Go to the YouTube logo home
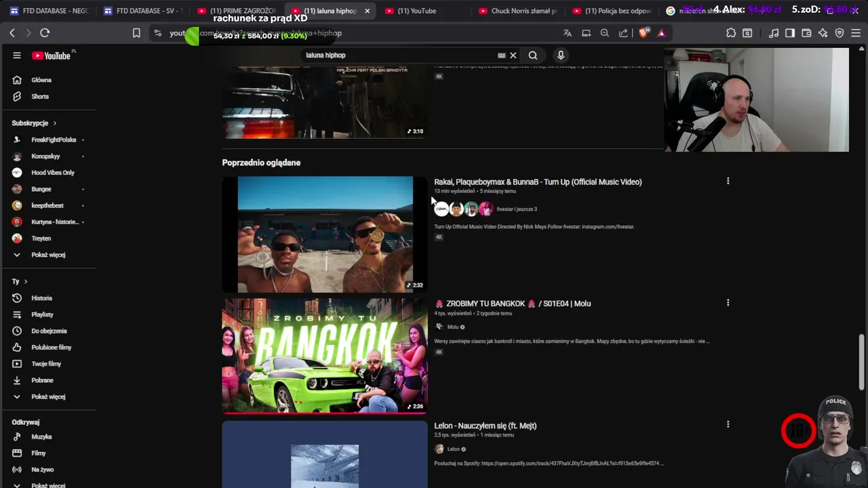Viewport: 868px width, 488px height. tap(52, 56)
